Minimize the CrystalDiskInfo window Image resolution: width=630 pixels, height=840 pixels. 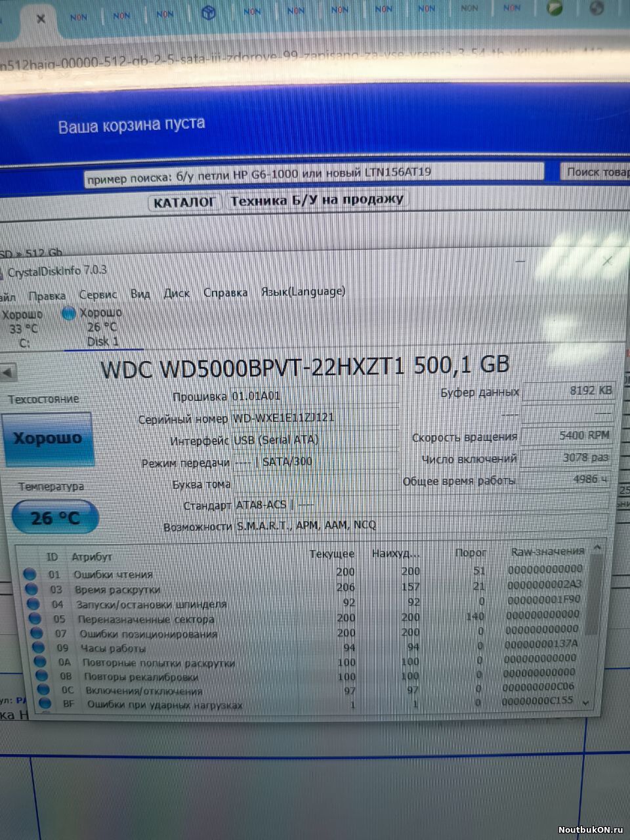click(x=520, y=262)
